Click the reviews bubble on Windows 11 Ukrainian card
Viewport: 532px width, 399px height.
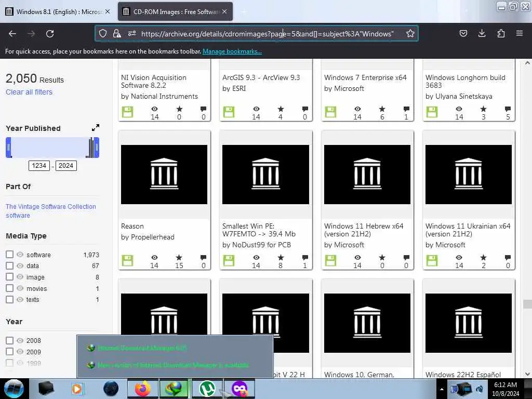[x=508, y=258]
